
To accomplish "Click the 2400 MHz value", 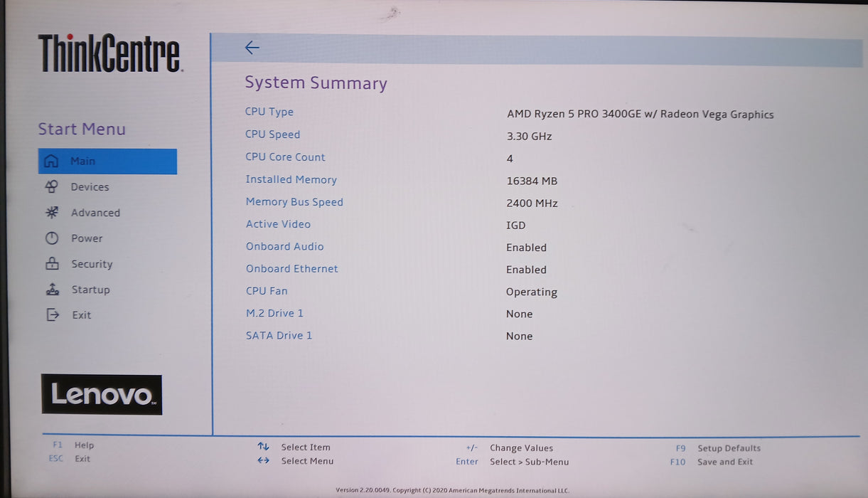I will point(532,203).
